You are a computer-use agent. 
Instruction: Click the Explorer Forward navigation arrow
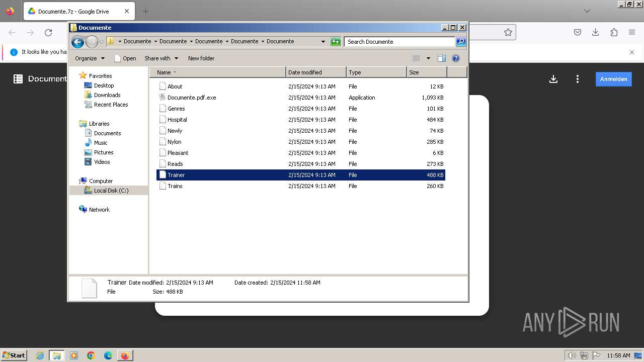(92, 42)
